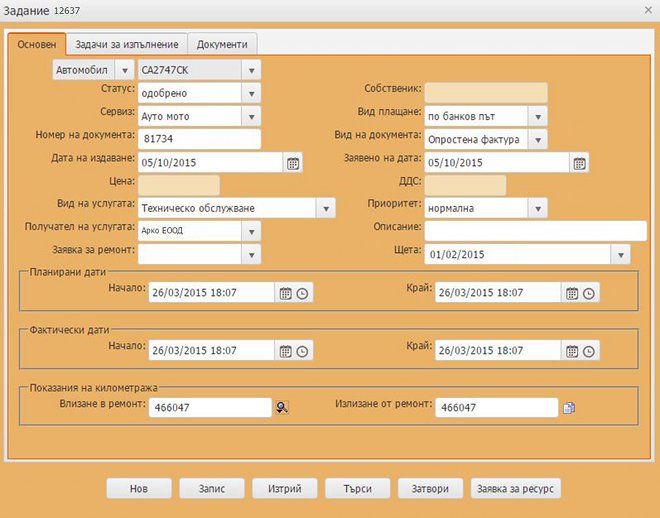Click magnifier icon next to Влизане в ремонт
The height and width of the screenshot is (518, 660).
[x=282, y=407]
